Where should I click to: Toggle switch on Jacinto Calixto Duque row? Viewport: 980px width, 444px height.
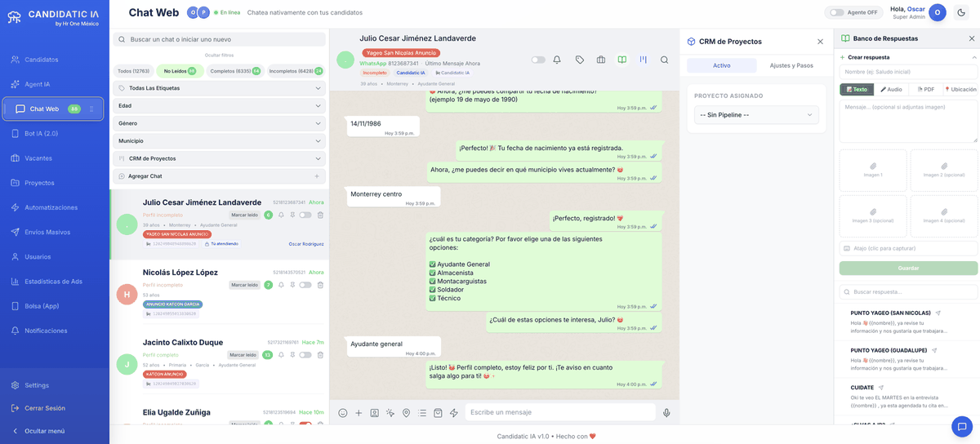pyautogui.click(x=305, y=355)
